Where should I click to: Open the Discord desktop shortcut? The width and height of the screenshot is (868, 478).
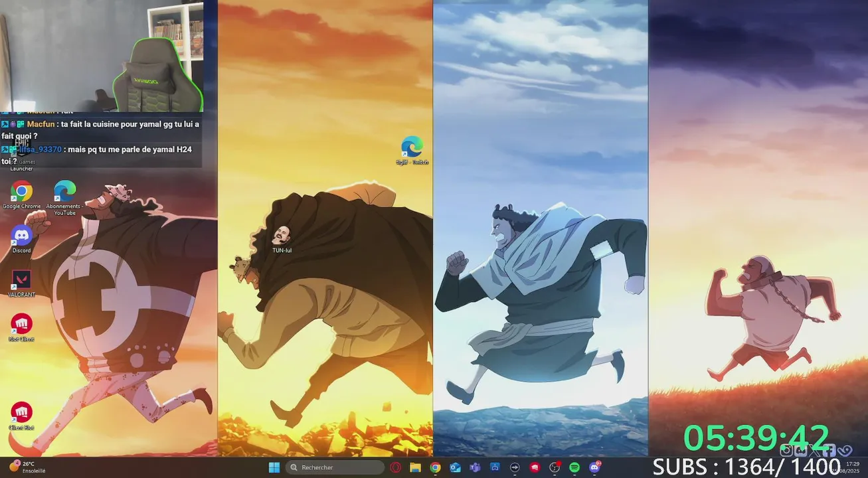click(21, 240)
